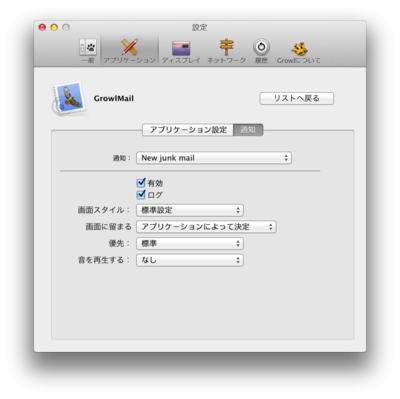The width and height of the screenshot is (400, 399).
Task: Click the リストへ戻る button
Action: click(297, 98)
